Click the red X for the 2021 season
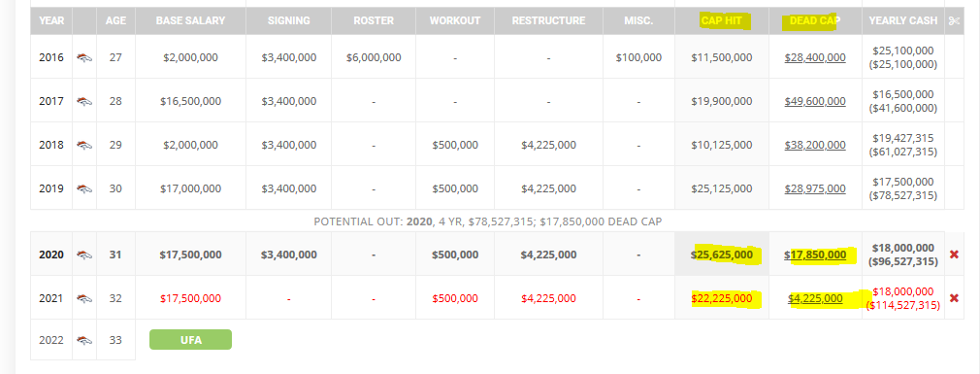 pyautogui.click(x=954, y=298)
